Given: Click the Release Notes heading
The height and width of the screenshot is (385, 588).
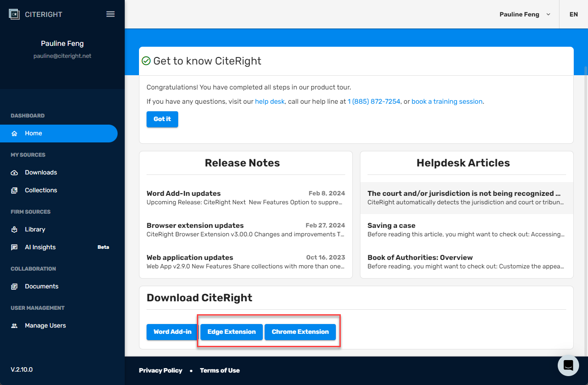Looking at the screenshot, I should point(242,163).
